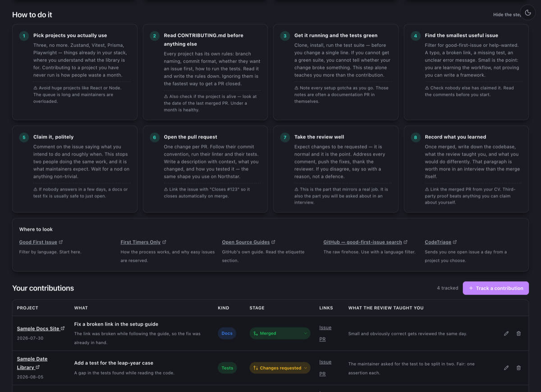The image size is (541, 392).
Task: Click step 2 number badge
Action: point(155,36)
